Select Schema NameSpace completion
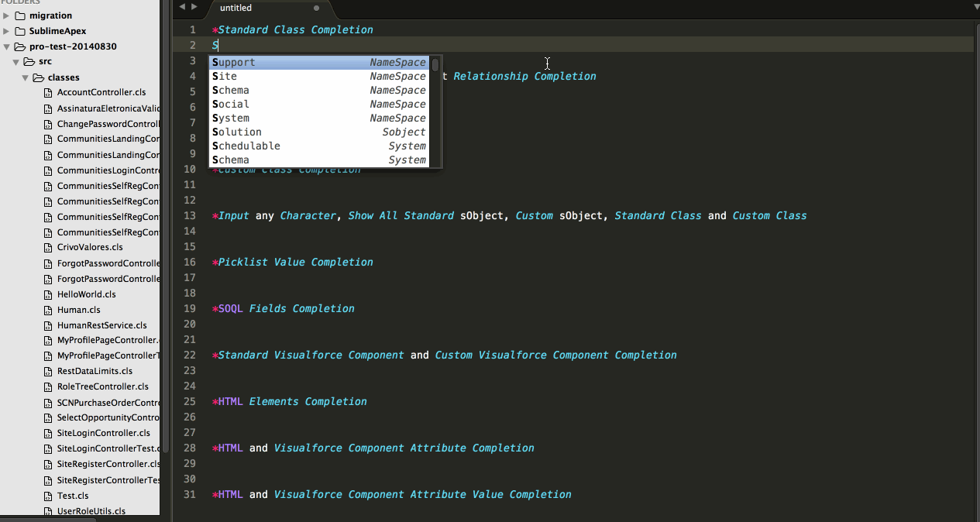Screen dimensions: 980x522 click(319, 90)
